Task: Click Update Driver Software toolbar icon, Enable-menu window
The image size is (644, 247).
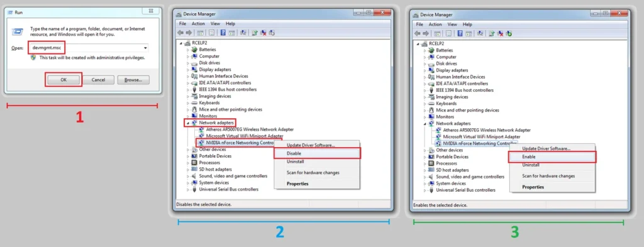Action: coord(492,34)
